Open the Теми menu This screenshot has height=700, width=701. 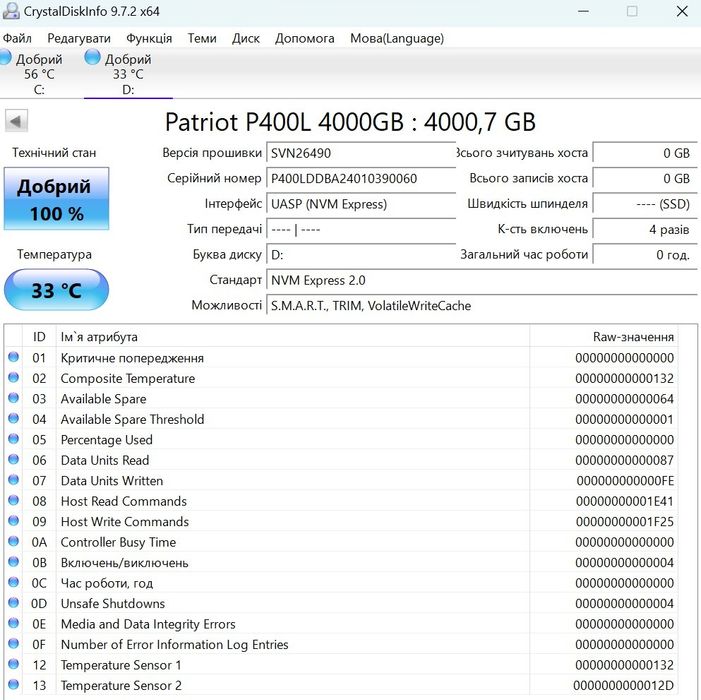tap(202, 38)
